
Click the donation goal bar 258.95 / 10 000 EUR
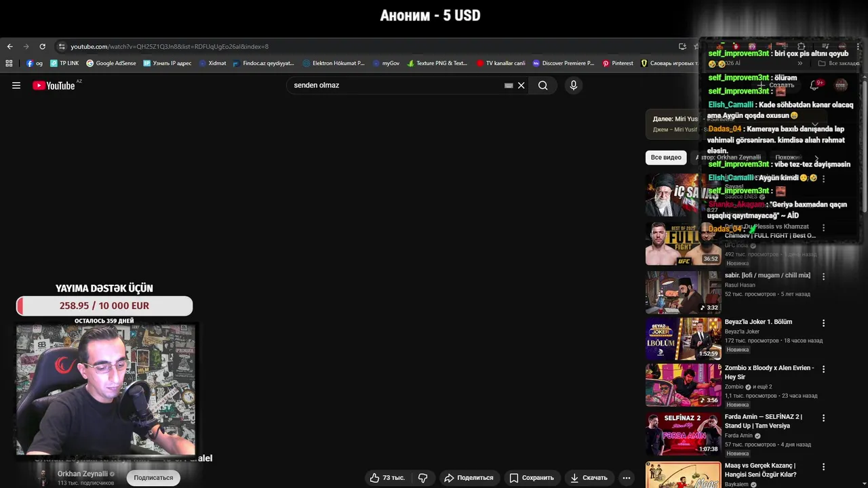(104, 306)
